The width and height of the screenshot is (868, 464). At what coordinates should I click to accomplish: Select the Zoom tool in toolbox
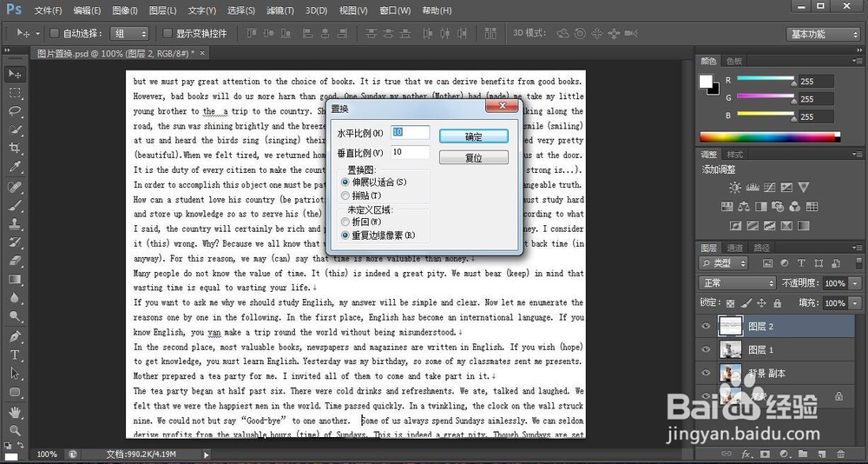[15, 429]
